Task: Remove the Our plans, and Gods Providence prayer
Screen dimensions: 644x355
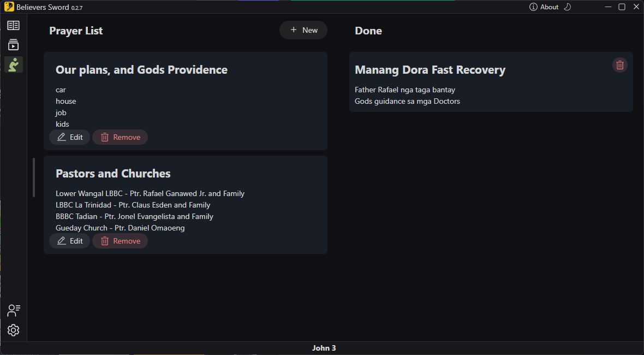Action: (x=120, y=137)
